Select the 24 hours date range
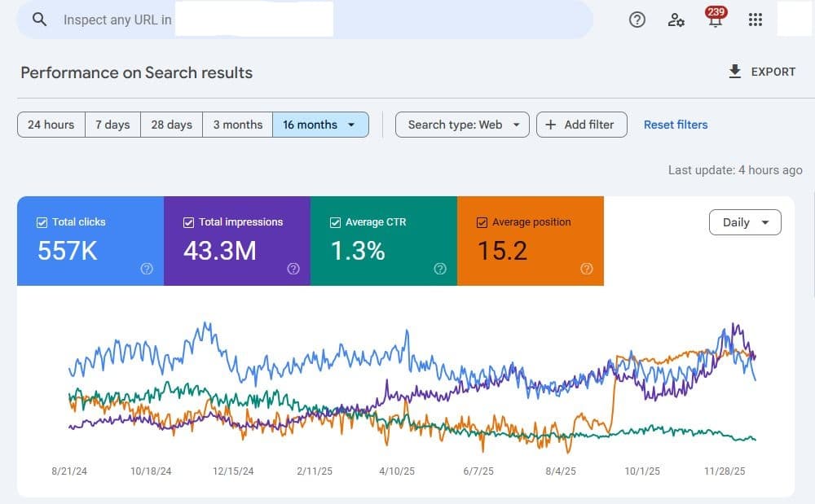The height and width of the screenshot is (504, 815). tap(51, 125)
